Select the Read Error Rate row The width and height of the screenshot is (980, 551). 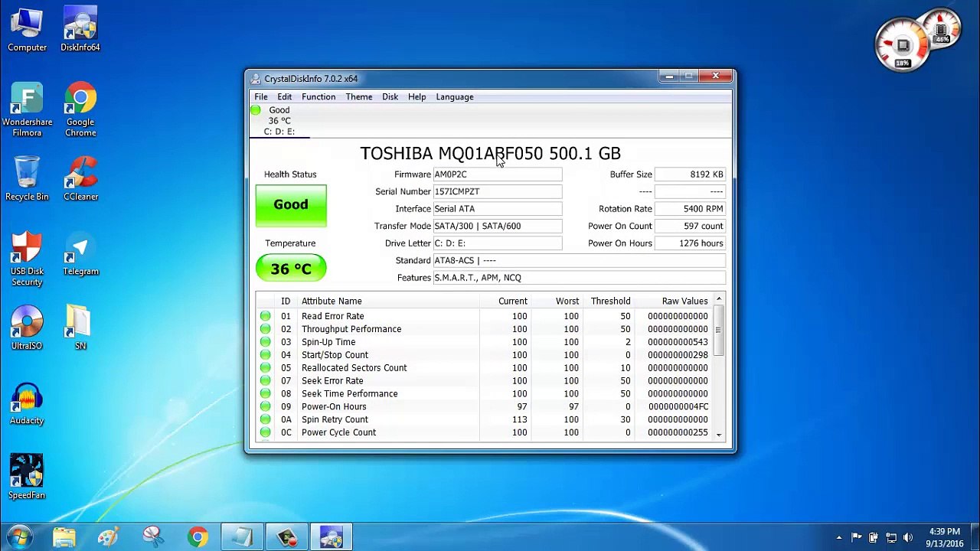(484, 316)
